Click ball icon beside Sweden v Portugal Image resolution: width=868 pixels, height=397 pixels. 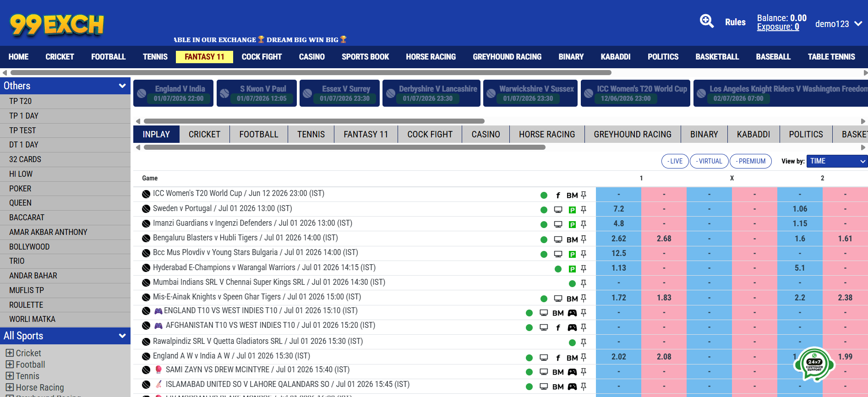coord(146,209)
